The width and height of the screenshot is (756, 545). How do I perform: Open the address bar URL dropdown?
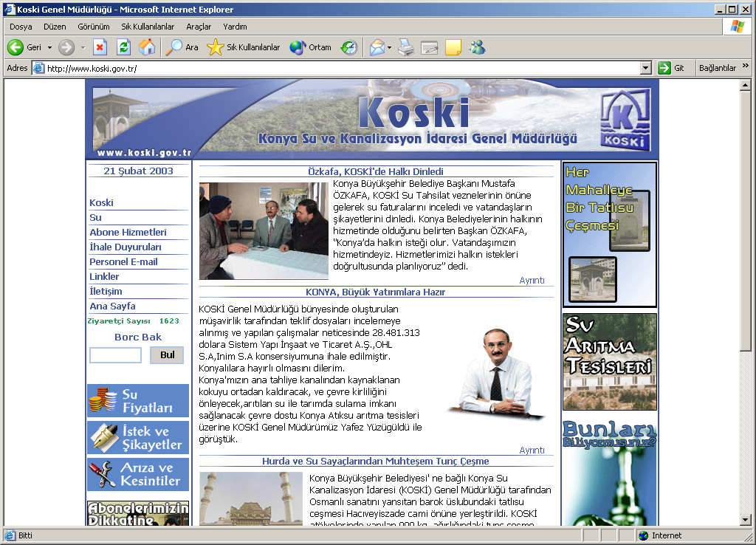tap(647, 68)
